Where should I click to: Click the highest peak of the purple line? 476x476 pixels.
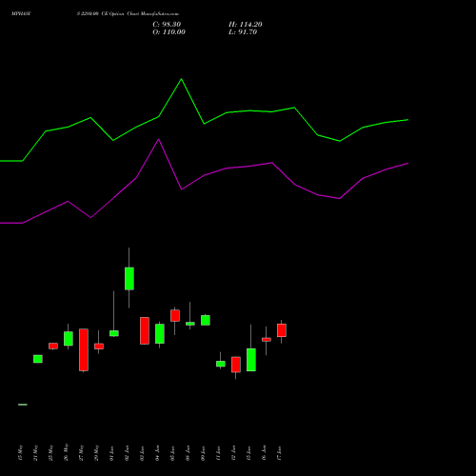coord(159,139)
